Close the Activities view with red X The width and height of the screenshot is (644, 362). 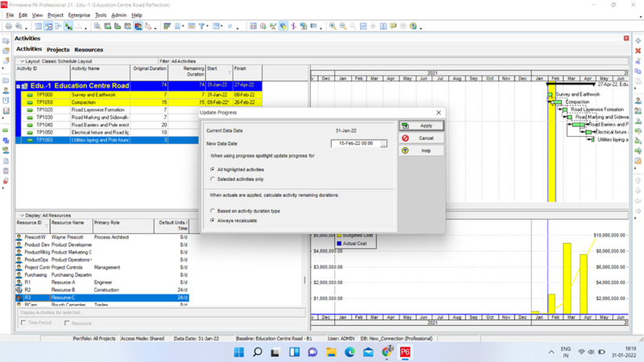626,38
